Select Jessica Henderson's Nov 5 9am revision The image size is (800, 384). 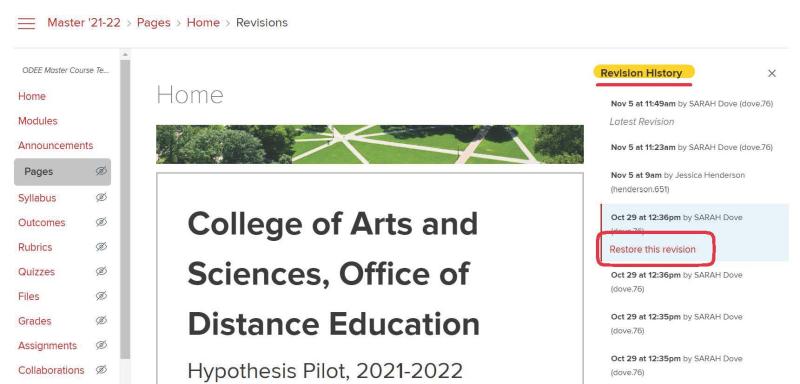[678, 182]
